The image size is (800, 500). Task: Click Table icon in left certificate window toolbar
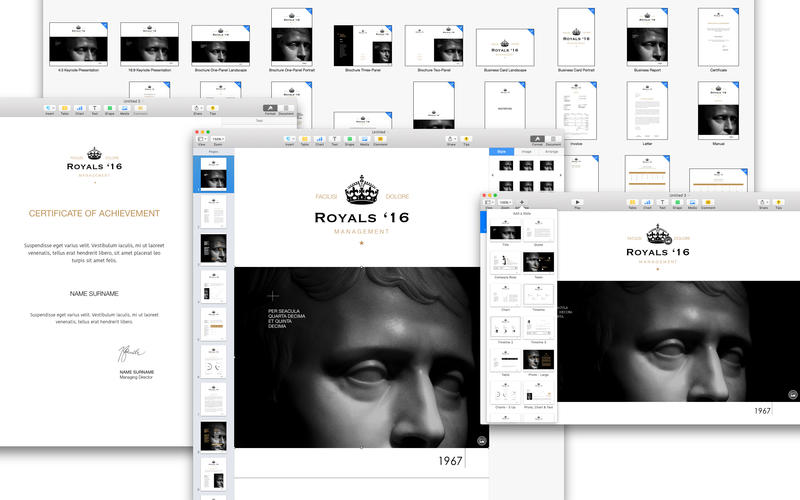[x=64, y=108]
